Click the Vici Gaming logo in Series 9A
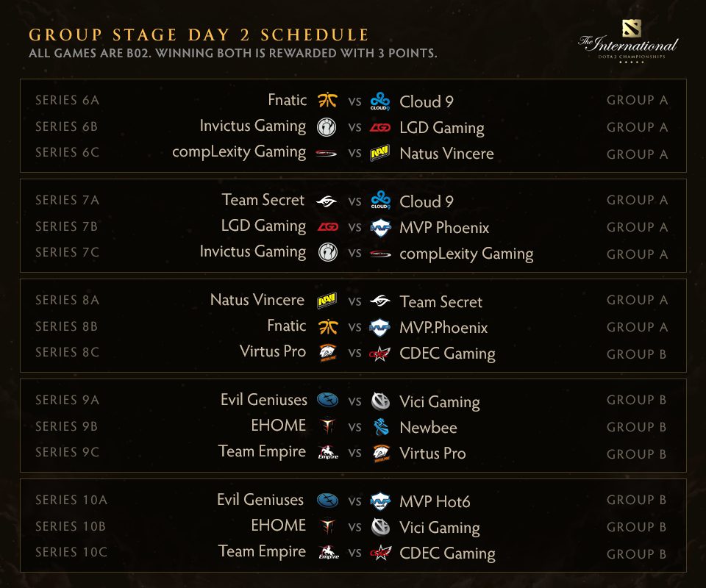The image size is (706, 588). click(x=380, y=401)
